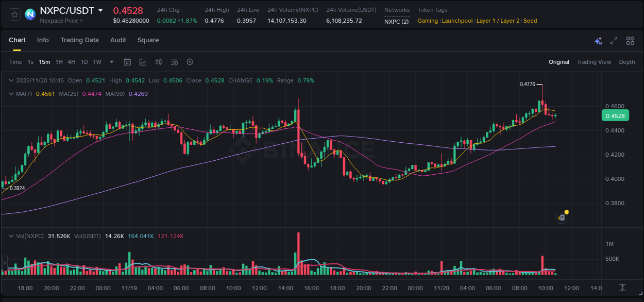Switch to the Trading Data tab
Viewport: 644px width, 302px height.
coord(79,40)
